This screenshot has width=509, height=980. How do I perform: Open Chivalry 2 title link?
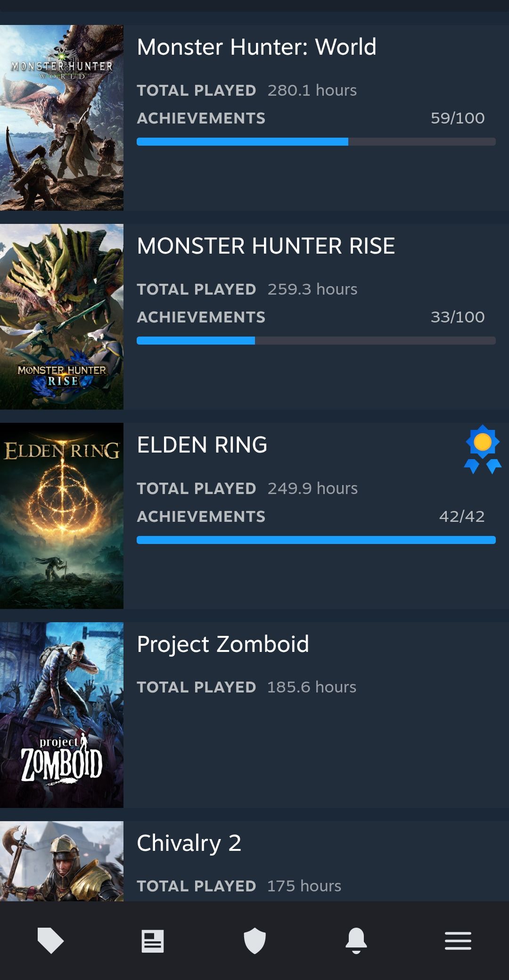click(189, 843)
